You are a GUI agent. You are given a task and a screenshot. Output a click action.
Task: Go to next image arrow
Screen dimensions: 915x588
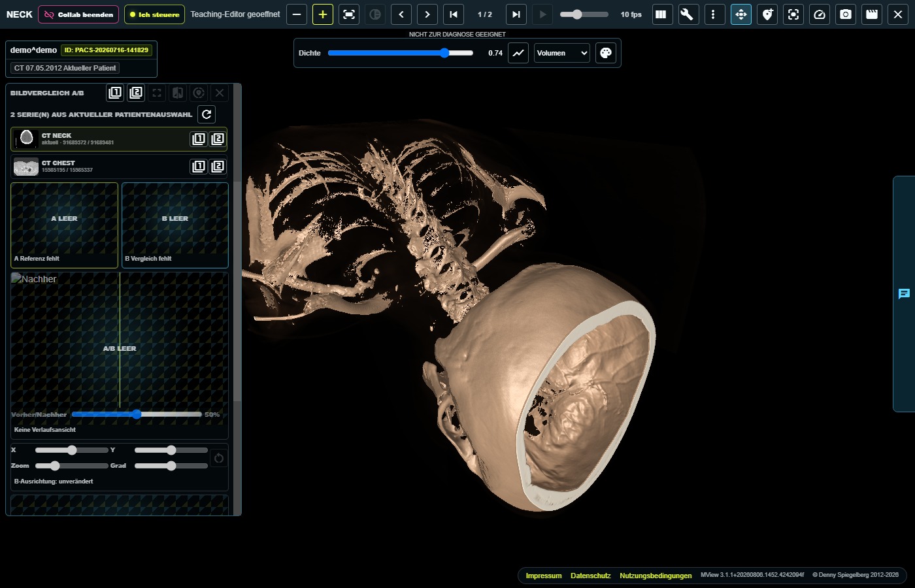pos(427,14)
